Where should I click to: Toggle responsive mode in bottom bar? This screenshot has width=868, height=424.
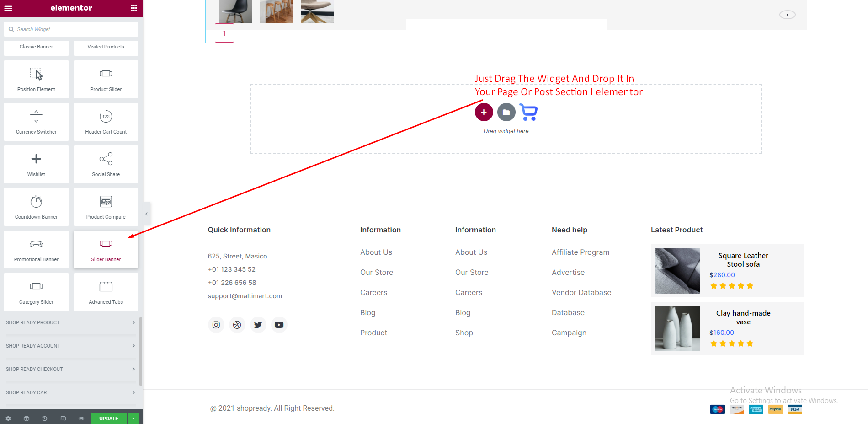tap(63, 419)
